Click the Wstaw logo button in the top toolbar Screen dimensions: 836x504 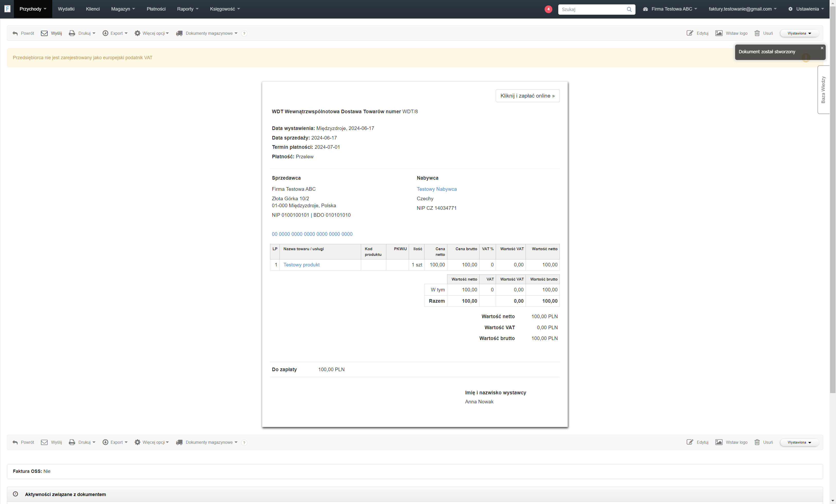tap(731, 33)
